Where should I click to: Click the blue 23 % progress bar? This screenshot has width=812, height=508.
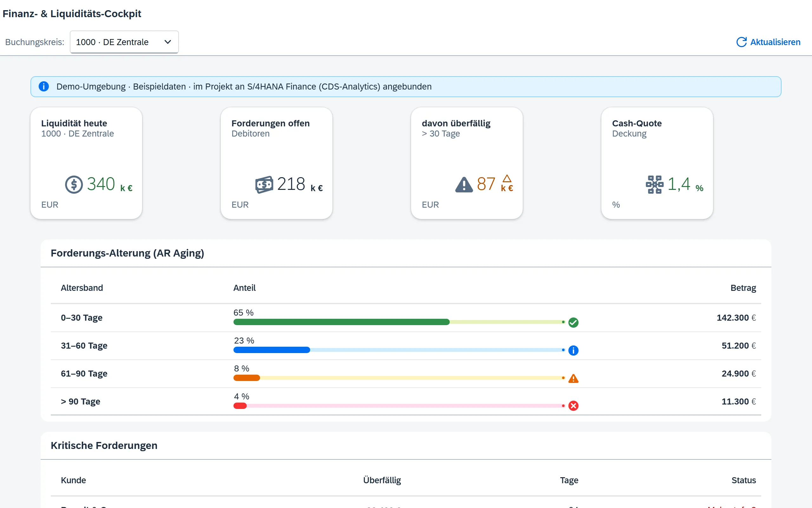[x=399, y=350]
